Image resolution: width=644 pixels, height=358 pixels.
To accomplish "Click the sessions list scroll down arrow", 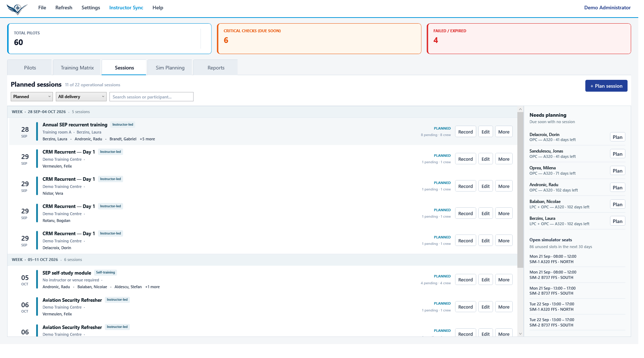I will tap(521, 334).
